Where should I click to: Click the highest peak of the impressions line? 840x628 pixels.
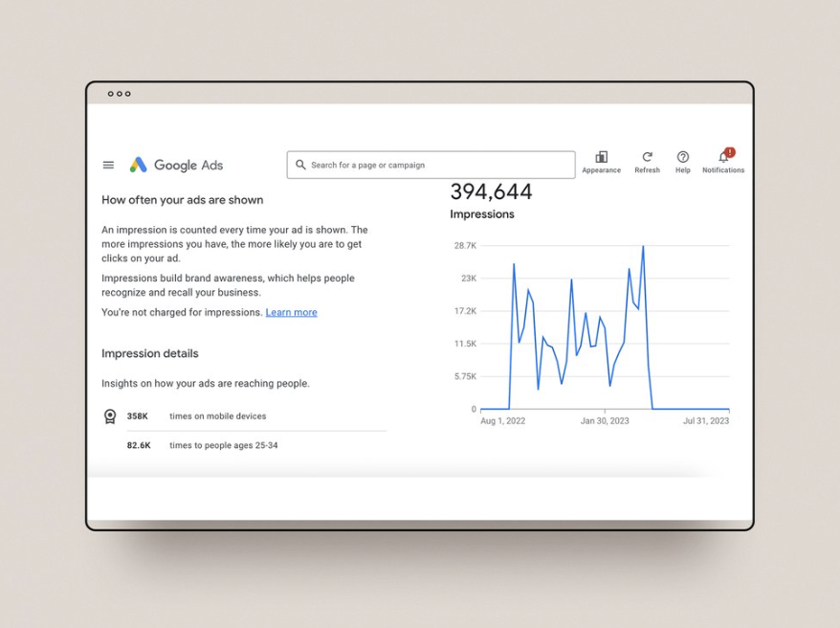(x=643, y=246)
